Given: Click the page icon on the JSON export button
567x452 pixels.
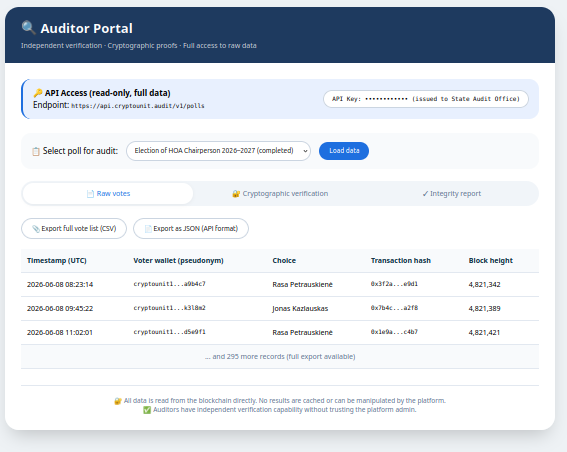Looking at the screenshot, I should [148, 229].
